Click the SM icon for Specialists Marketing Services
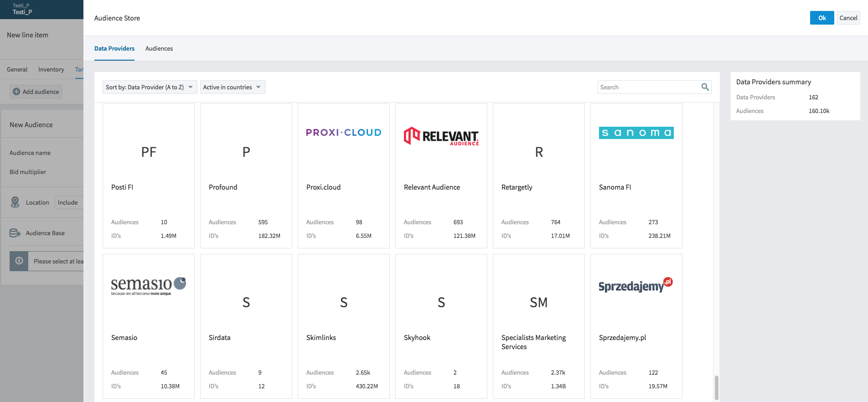Screen dimensions: 868x402 [539, 303]
